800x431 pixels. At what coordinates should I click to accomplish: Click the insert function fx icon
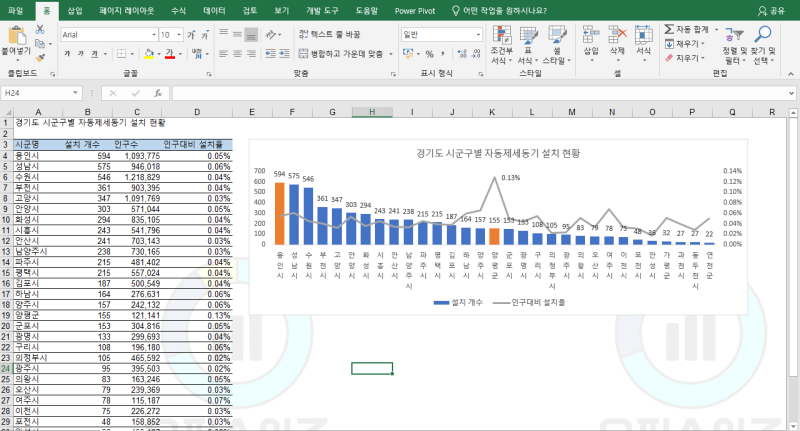158,93
